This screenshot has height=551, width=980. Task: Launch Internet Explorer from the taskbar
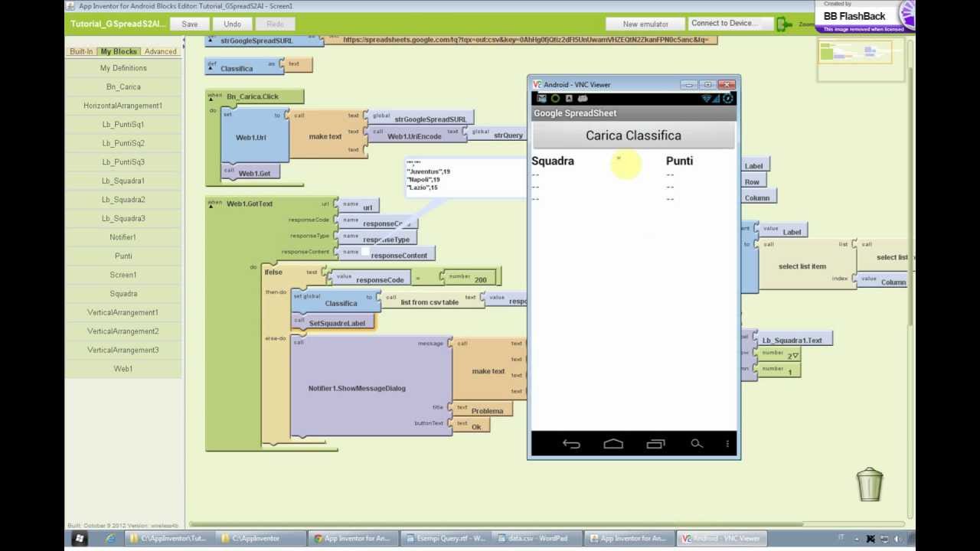110,539
